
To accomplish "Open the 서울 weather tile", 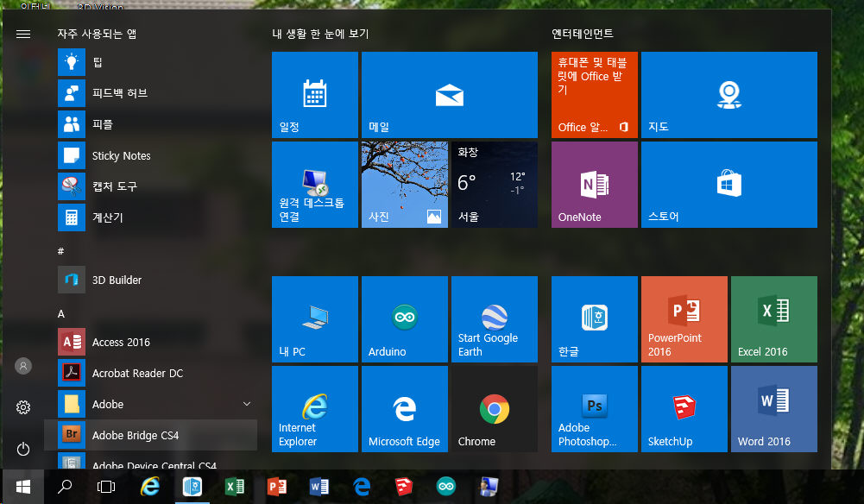I will 495,185.
